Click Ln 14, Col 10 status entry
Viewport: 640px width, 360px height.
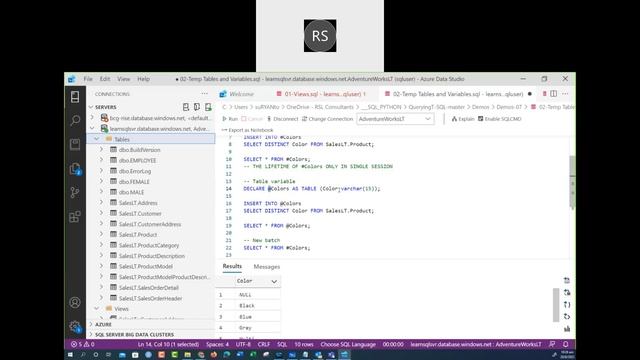click(x=168, y=344)
